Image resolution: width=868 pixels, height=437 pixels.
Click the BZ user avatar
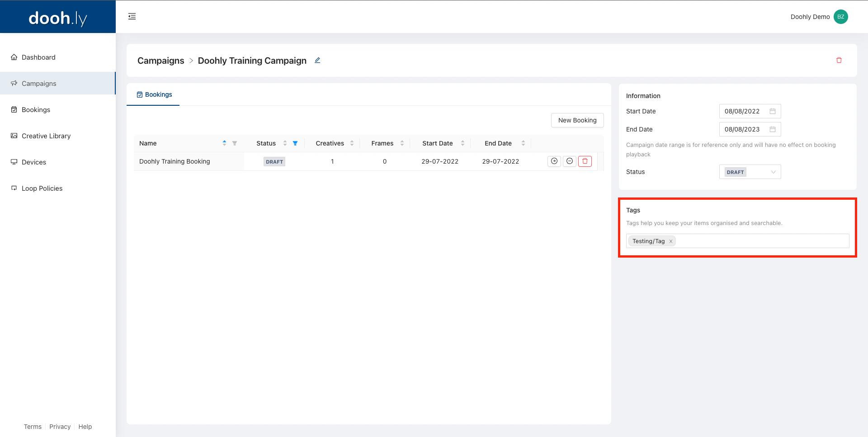click(x=841, y=17)
